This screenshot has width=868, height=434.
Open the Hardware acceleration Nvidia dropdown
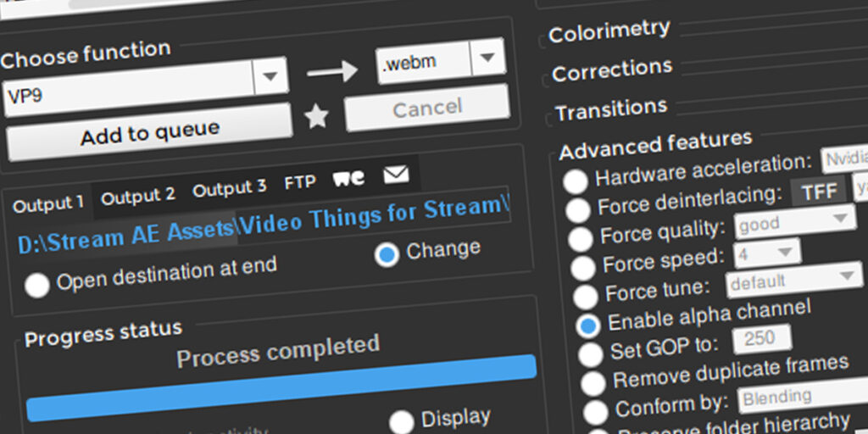844,159
